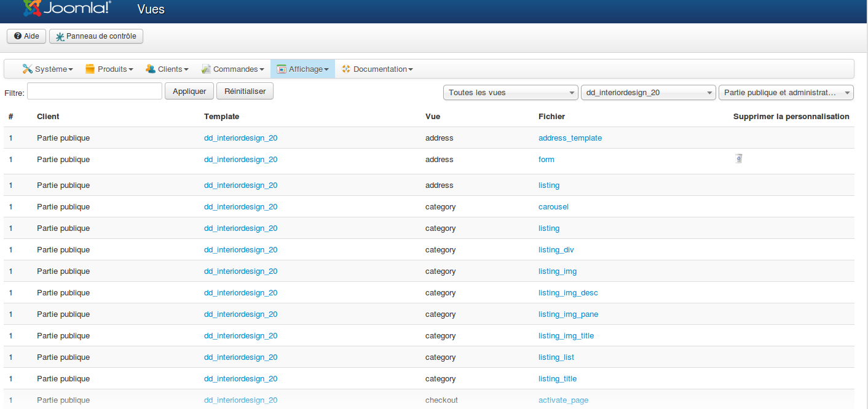
Task: Click the 'Client' column header
Action: [x=48, y=117]
